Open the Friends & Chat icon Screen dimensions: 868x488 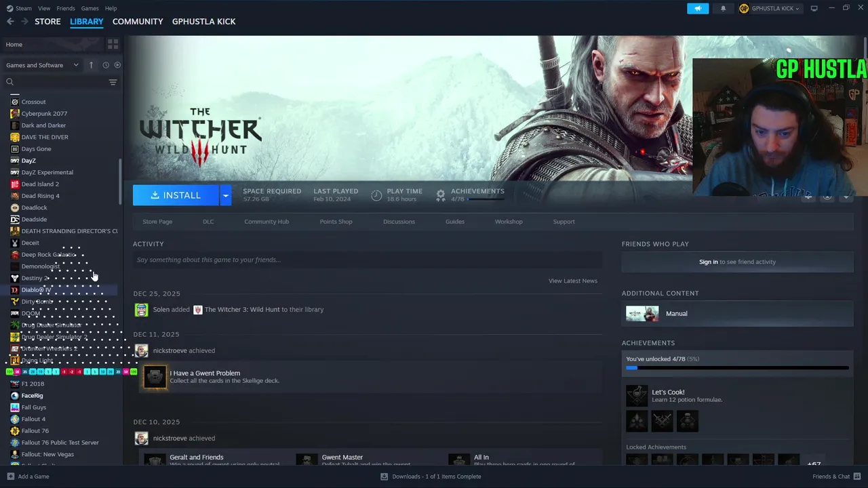857,476
